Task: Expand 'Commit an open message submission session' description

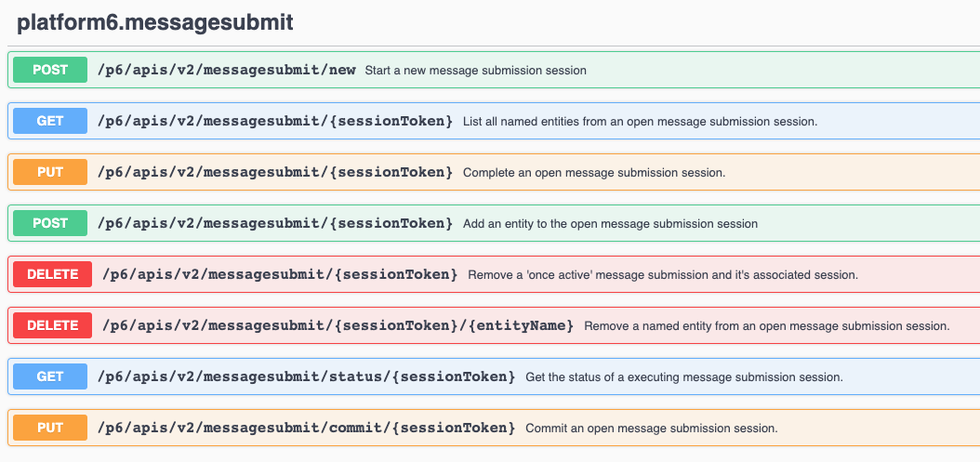Action: pyautogui.click(x=651, y=429)
